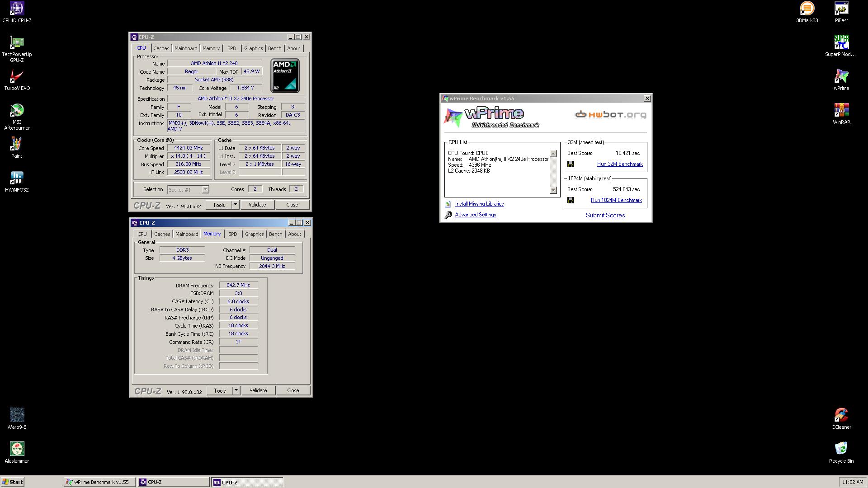The width and height of the screenshot is (868, 488).
Task: Expand the Tools arrow in top CPU-Z window
Action: 235,205
